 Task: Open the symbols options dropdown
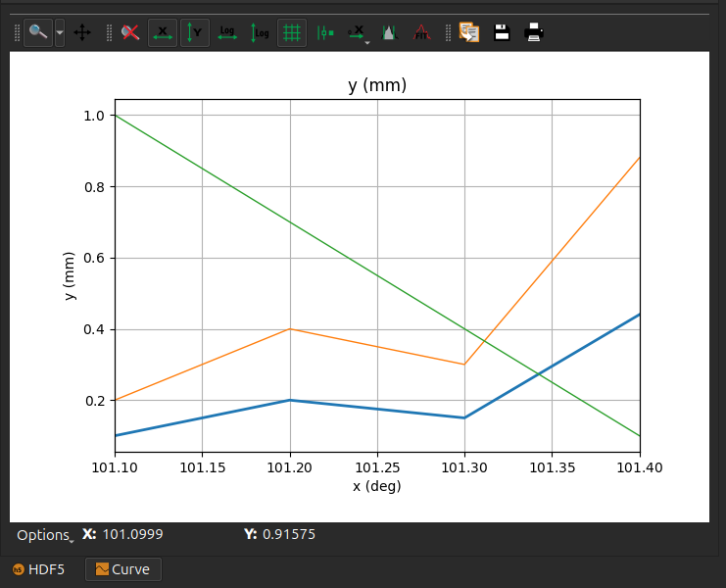358,33
